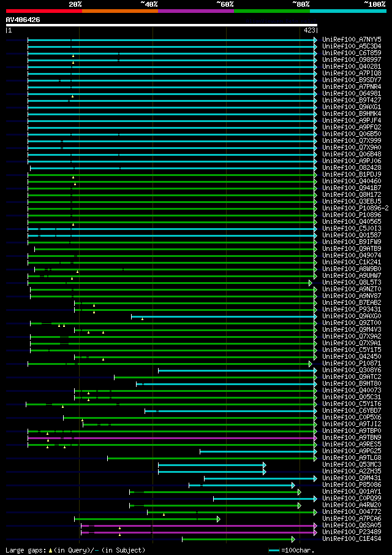392x555 pixels.
Task: Click the yellow gap marker under UniRef100_O04772
Action: pos(164,515)
